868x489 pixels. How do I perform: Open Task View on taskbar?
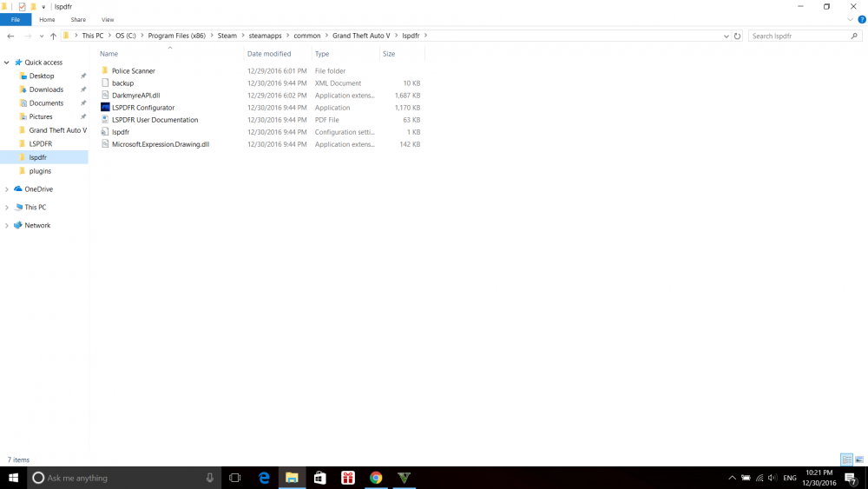[234, 478]
